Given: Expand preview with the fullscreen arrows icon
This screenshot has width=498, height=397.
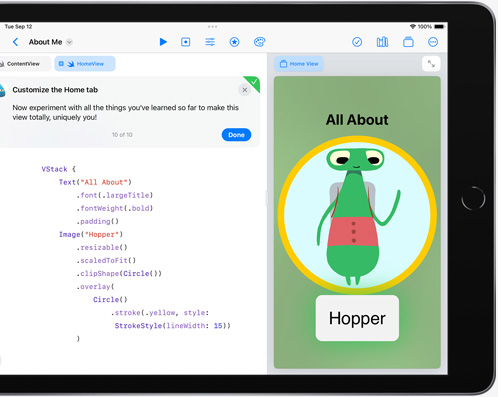Looking at the screenshot, I should point(431,63).
